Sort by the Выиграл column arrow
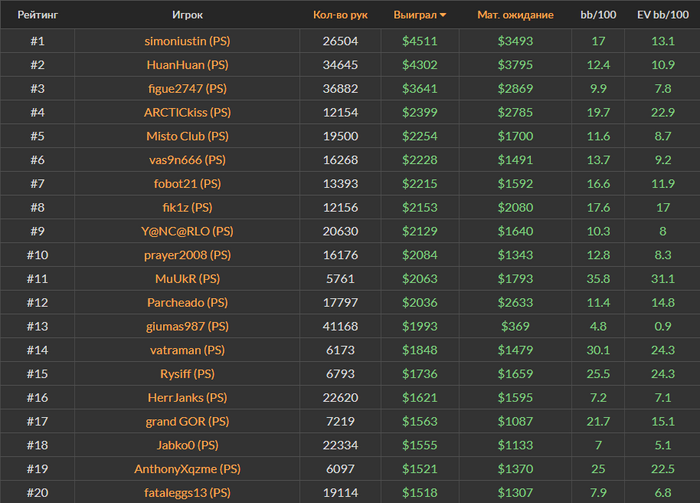Viewport: 700px width, 503px height. 443,16
